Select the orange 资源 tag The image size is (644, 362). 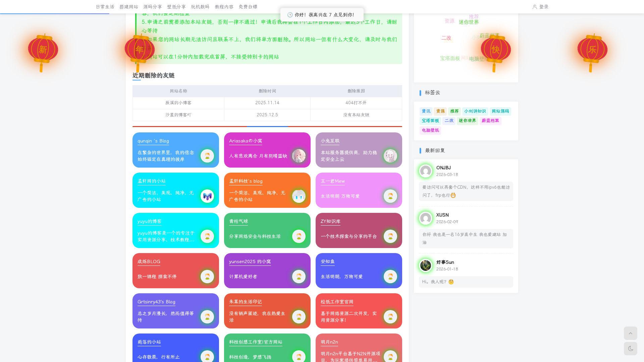click(x=440, y=111)
